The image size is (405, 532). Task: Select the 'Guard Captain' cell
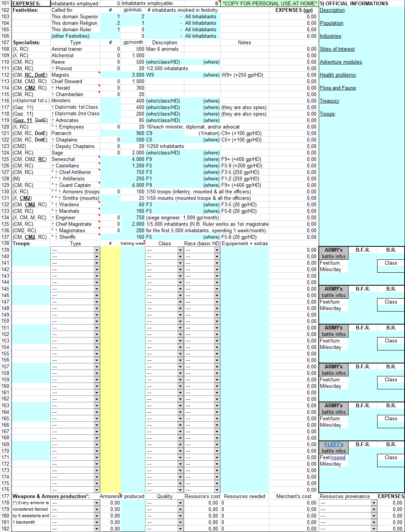(x=76, y=185)
